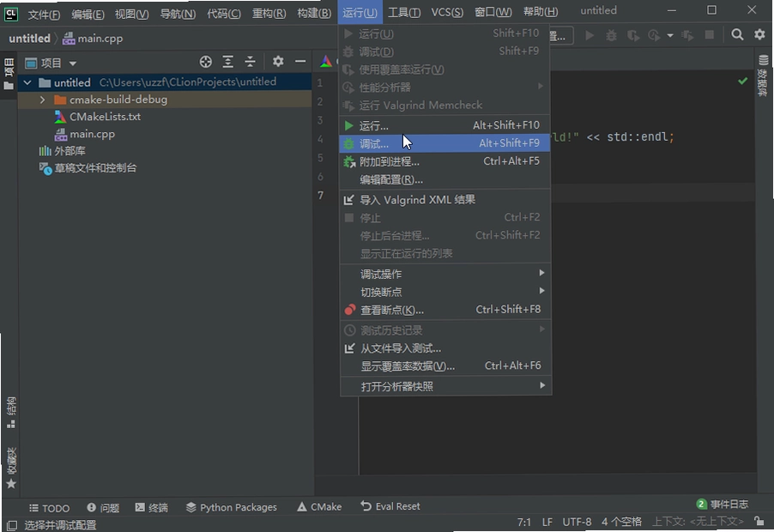Click Expand All in project panel
Image resolution: width=774 pixels, height=532 pixels.
227,62
